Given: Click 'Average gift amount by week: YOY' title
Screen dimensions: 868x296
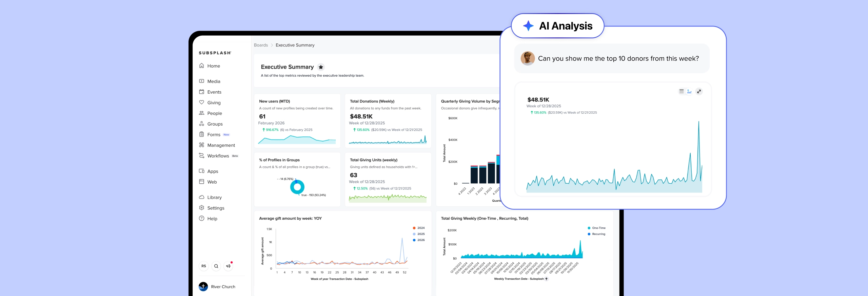Looking at the screenshot, I should 290,218.
